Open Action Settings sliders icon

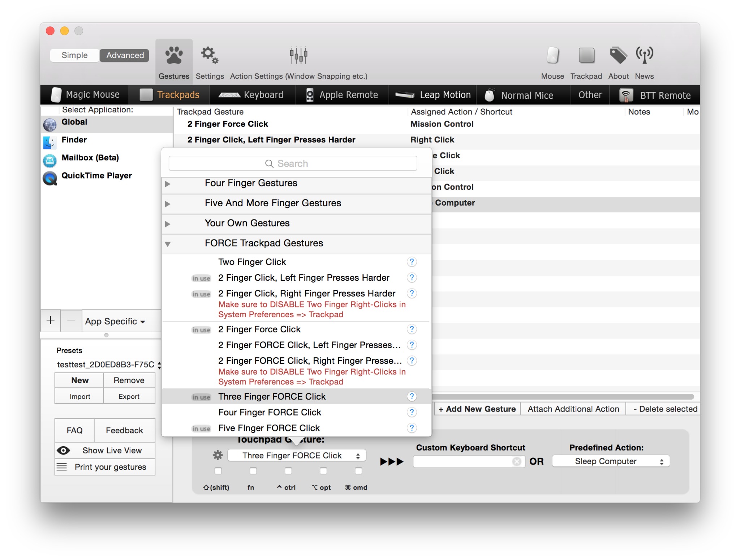point(298,55)
